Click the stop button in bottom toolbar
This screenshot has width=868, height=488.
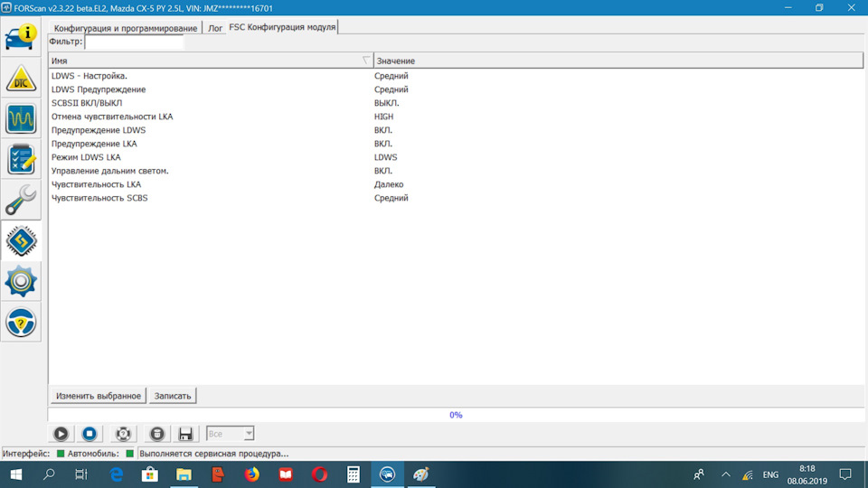tap(90, 434)
